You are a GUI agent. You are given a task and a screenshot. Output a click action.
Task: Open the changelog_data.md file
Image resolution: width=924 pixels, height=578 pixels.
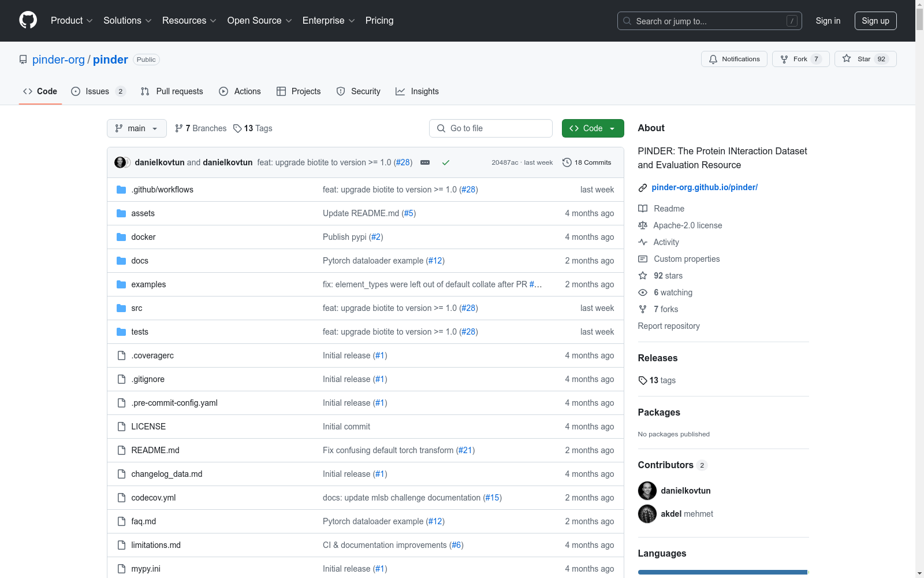[167, 474]
